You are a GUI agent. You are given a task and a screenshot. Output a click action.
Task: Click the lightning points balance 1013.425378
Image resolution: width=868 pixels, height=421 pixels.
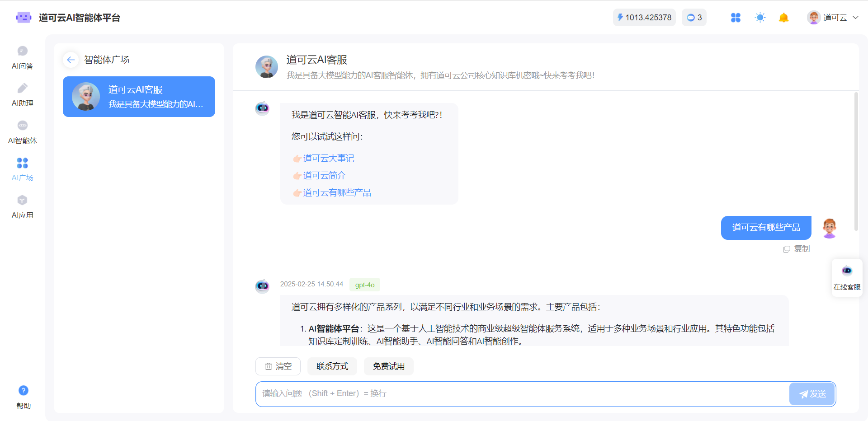pyautogui.click(x=644, y=18)
